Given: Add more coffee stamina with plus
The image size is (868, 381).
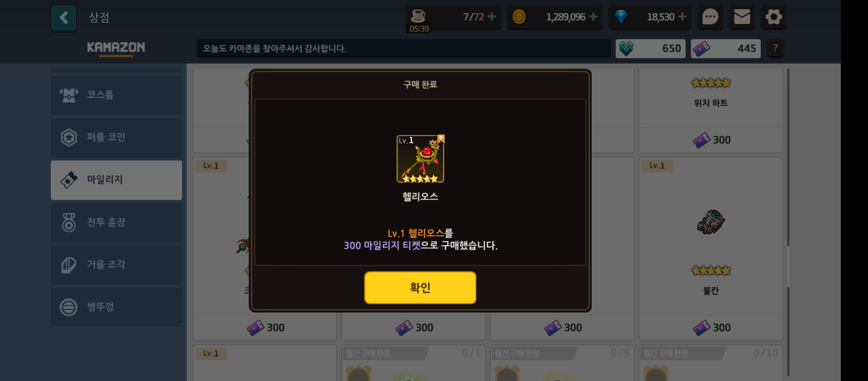Looking at the screenshot, I should click(492, 17).
